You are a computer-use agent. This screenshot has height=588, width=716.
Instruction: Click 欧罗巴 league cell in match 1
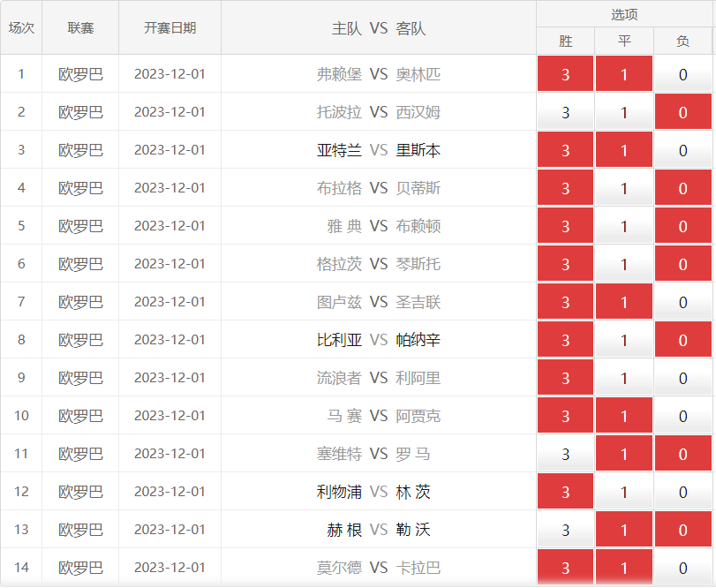pos(80,74)
